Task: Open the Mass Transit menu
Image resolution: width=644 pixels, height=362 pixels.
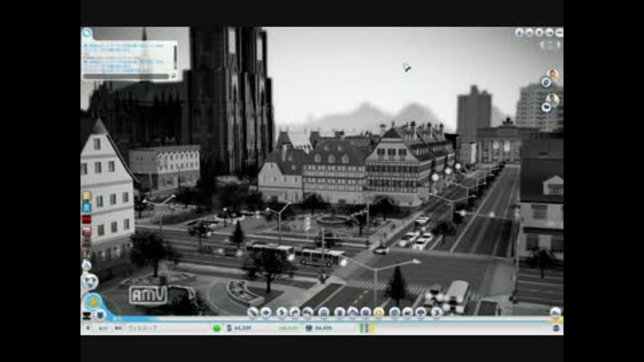Action: click(407, 313)
